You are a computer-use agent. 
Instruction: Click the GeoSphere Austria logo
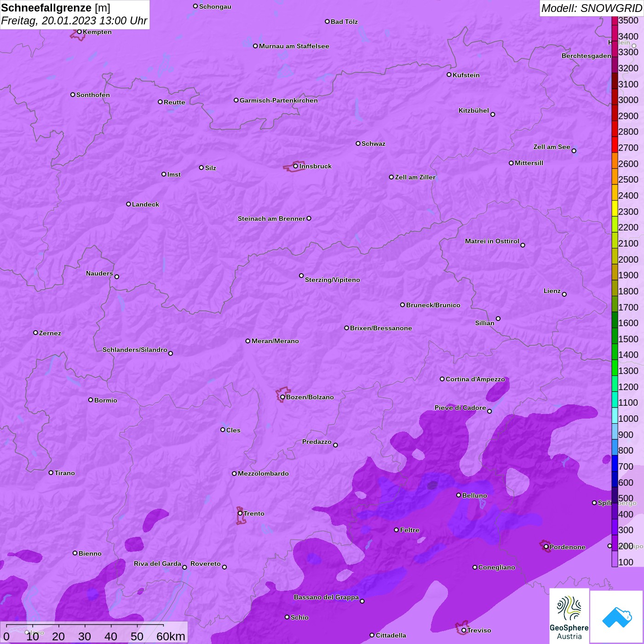569,616
